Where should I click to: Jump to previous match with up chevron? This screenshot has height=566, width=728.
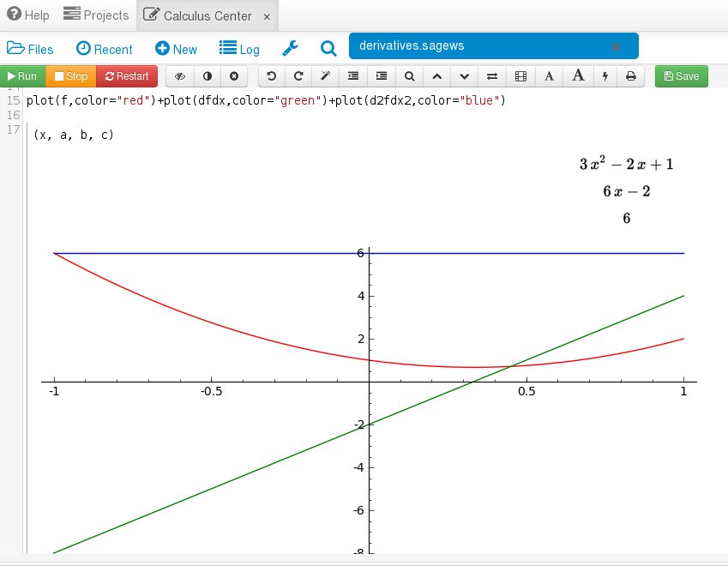[436, 76]
